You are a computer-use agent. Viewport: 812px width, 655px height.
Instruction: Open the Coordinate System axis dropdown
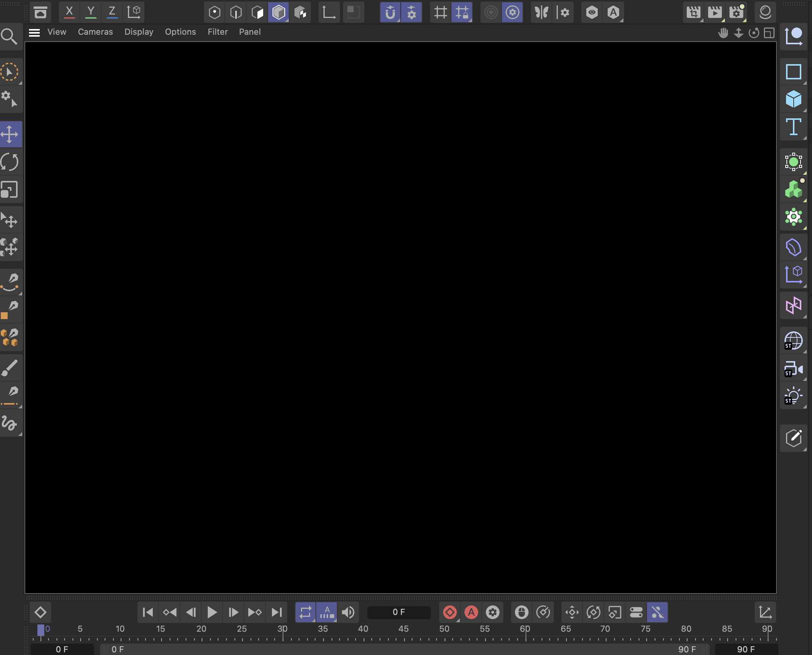pos(134,13)
